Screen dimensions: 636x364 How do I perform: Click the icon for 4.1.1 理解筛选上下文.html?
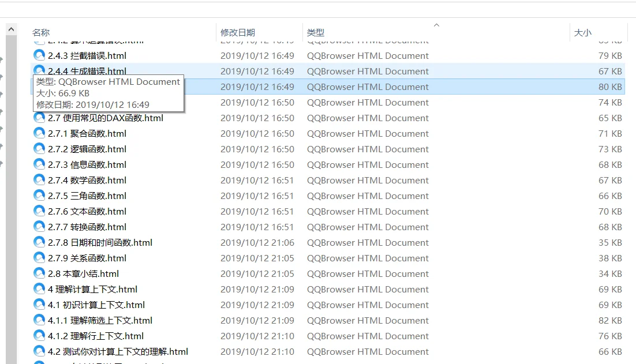tap(39, 320)
